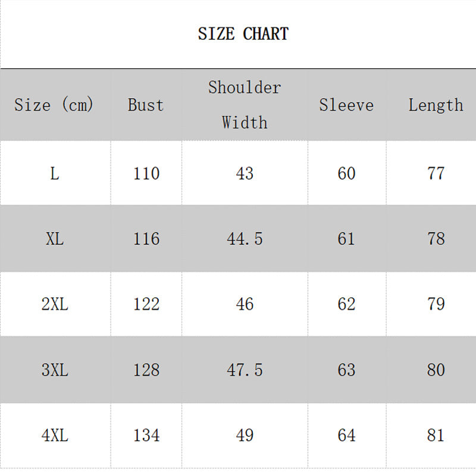Select the 3XL size row label
This screenshot has width=476, height=476.
pyautogui.click(x=55, y=370)
